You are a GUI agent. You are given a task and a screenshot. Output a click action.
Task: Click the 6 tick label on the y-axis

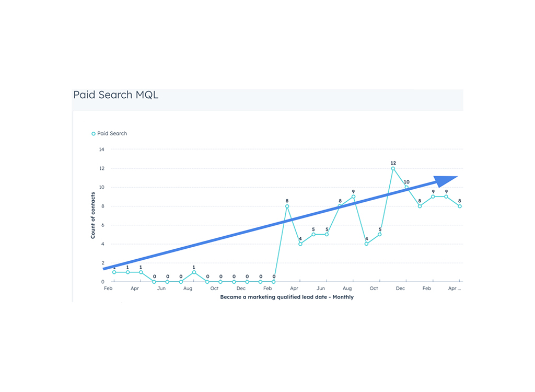[102, 225]
